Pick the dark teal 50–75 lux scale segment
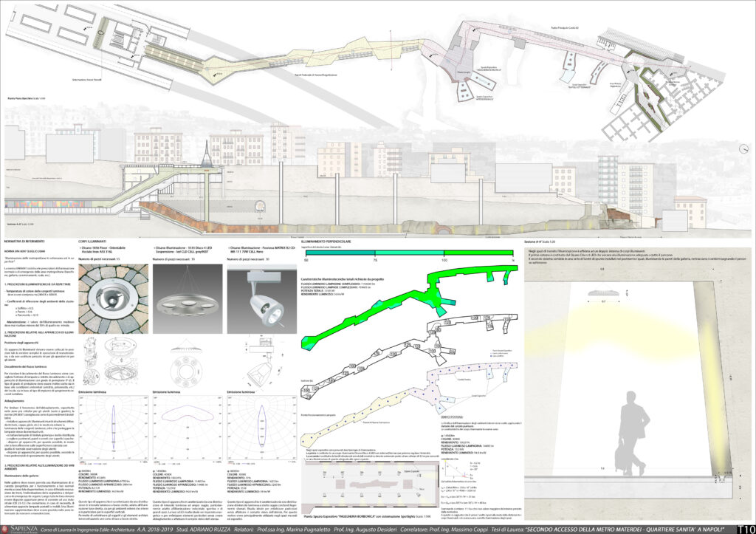The height and width of the screenshot is (534, 756). pyautogui.click(x=340, y=253)
